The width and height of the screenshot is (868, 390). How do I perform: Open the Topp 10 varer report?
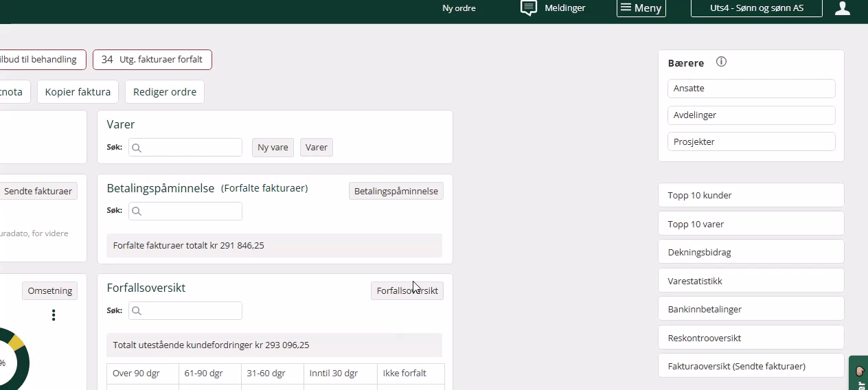[x=751, y=224]
